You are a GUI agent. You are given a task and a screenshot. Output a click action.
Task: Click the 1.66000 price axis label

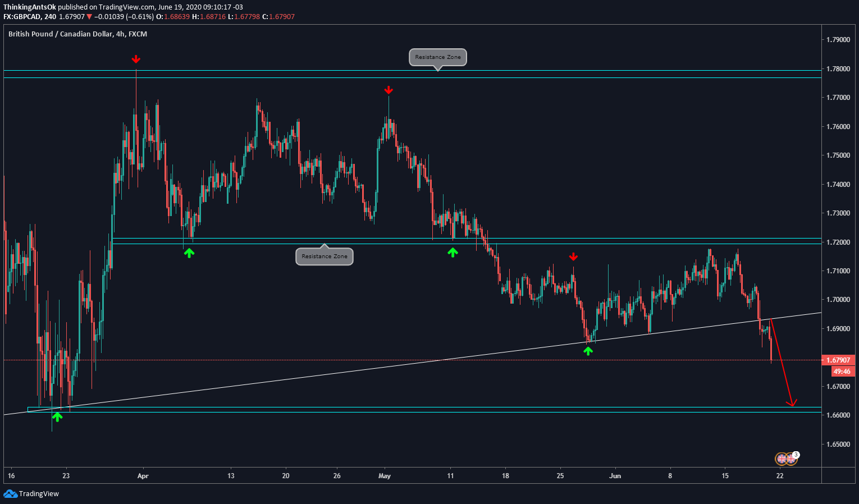tap(838, 415)
